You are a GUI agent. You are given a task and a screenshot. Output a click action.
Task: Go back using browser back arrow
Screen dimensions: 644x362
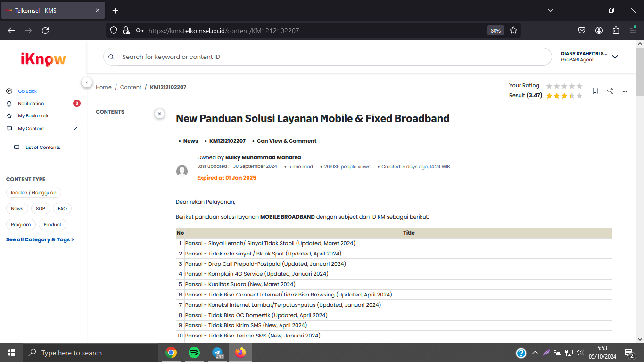click(x=11, y=31)
